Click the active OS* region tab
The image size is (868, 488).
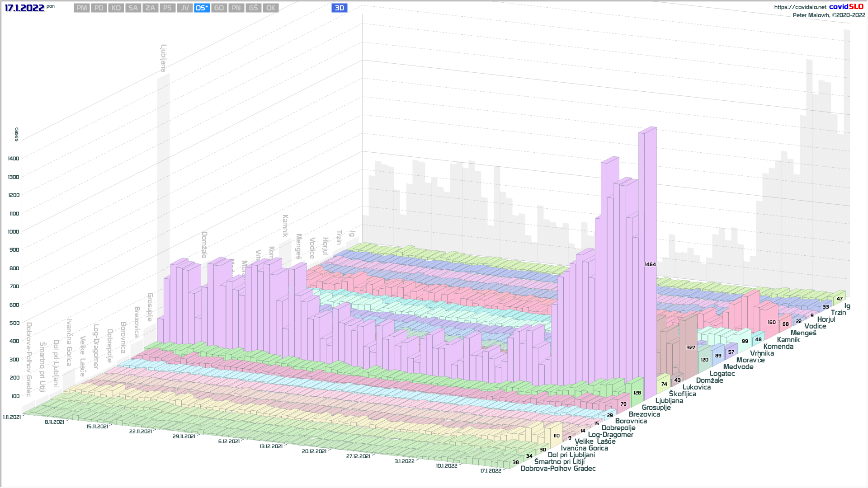click(x=202, y=8)
